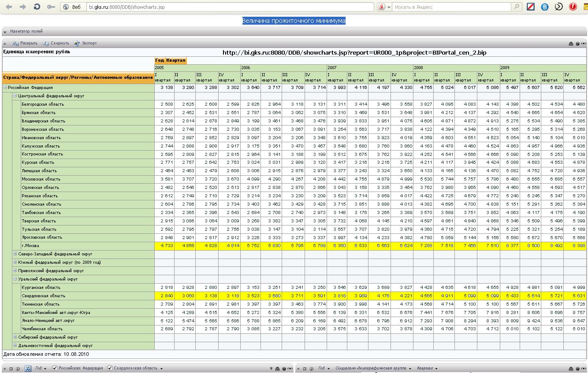
Task: Uncheck the Свердловская область checkbox
Action: click(x=110, y=368)
